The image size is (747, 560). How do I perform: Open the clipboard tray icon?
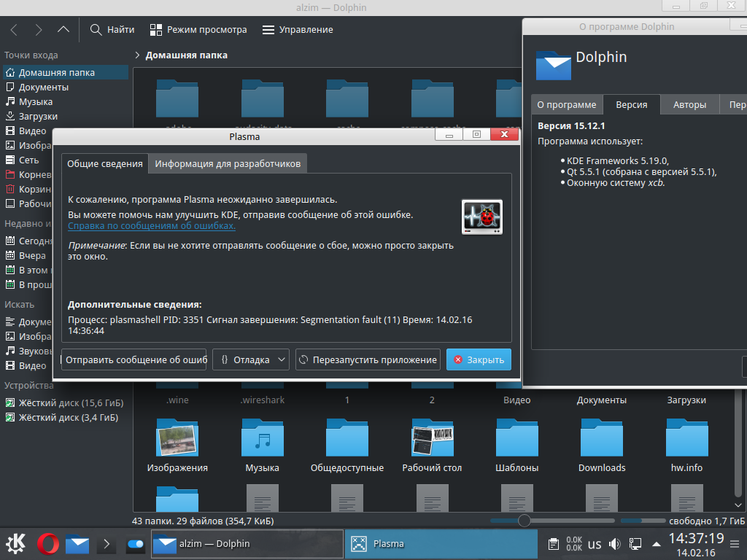pos(553,544)
